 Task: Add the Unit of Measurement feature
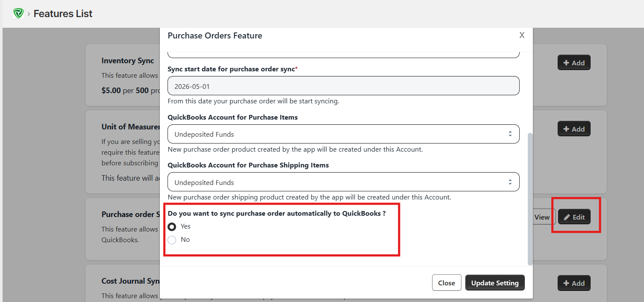pyautogui.click(x=574, y=129)
